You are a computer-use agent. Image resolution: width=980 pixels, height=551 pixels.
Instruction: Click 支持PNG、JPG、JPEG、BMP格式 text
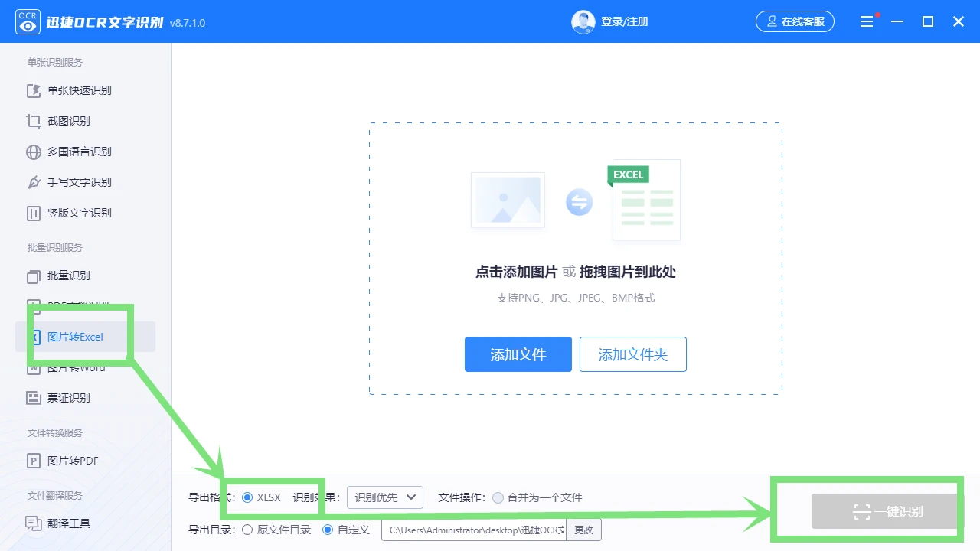point(576,298)
